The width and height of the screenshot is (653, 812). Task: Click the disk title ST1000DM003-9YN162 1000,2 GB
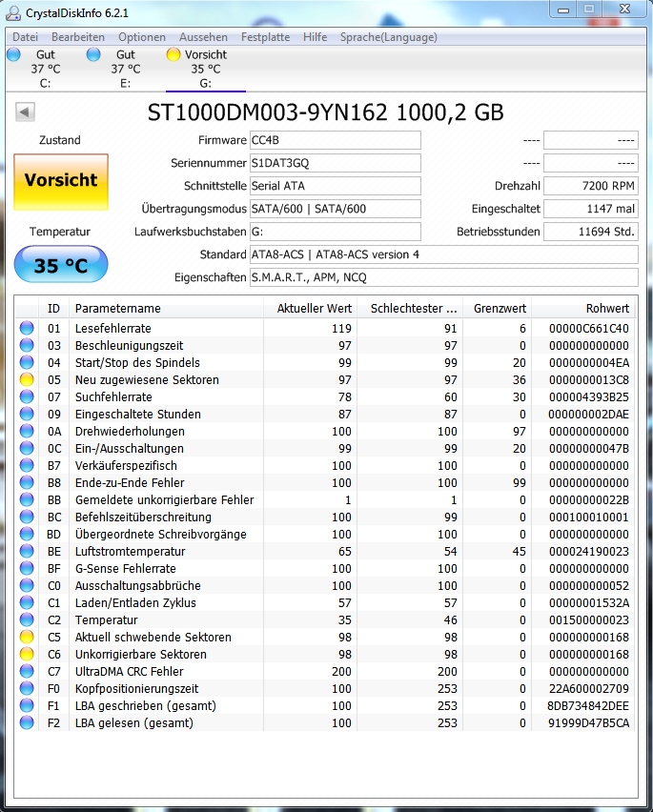click(326, 112)
